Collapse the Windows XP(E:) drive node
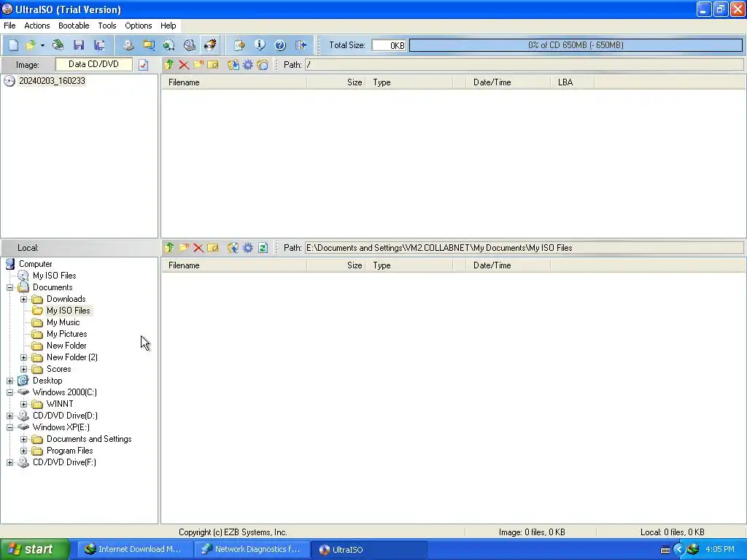The height and width of the screenshot is (560, 747). click(9, 427)
